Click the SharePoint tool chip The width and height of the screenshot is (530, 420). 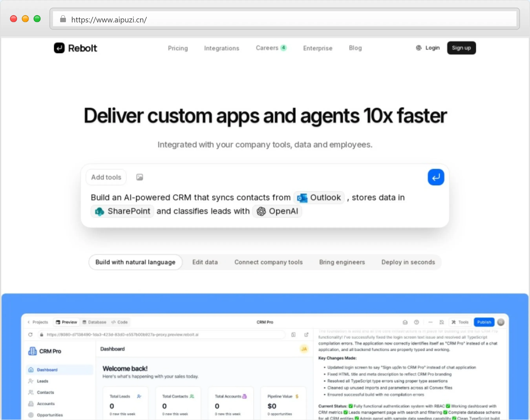(122, 211)
